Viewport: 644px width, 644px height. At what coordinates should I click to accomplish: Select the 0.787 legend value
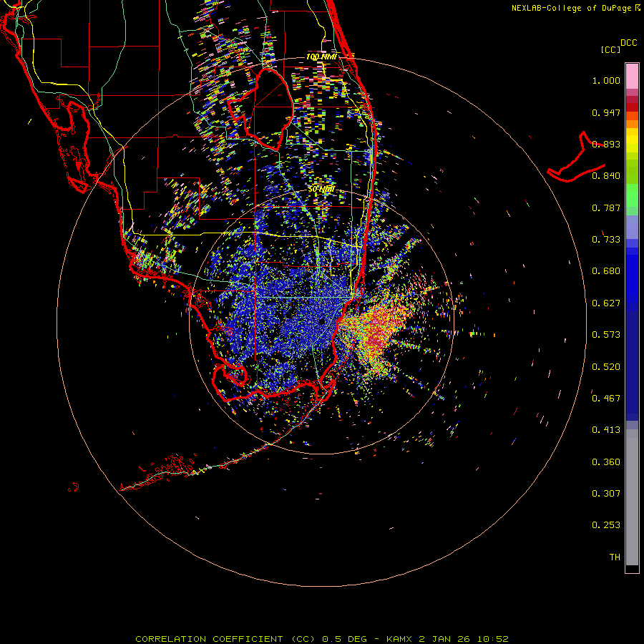point(606,208)
